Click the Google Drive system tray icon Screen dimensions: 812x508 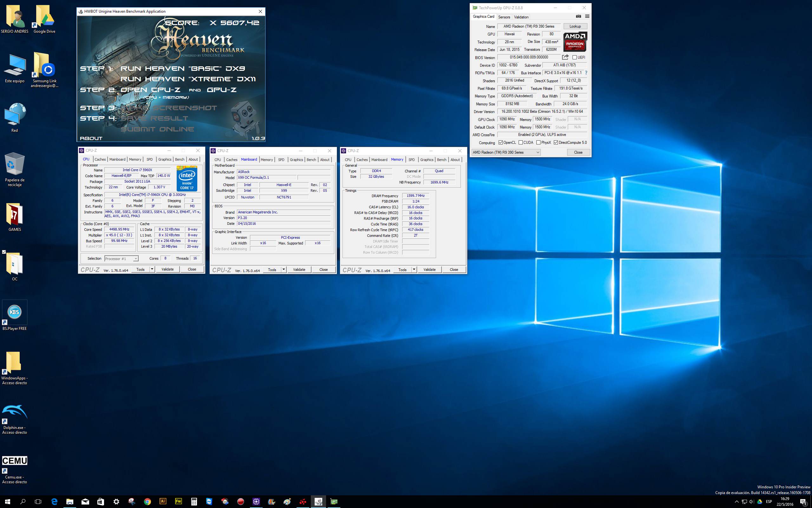tap(760, 501)
